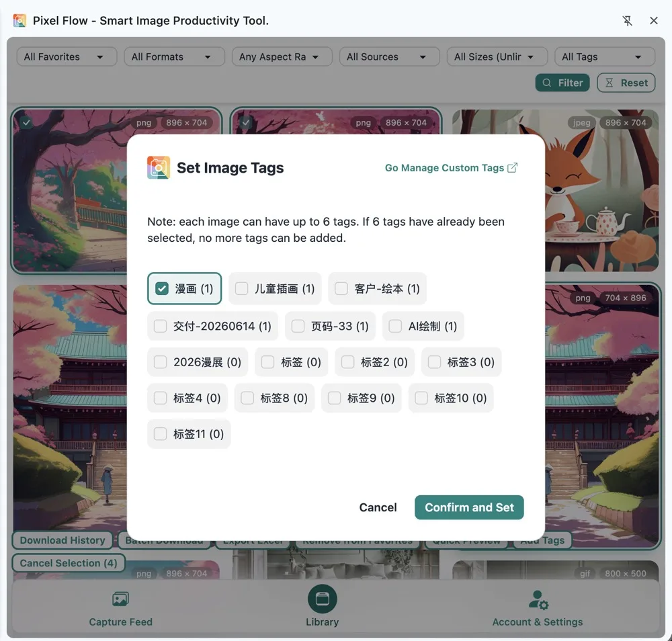Screen dimensions: 672x641
Task: Open Go Manage Custom Tags link
Action: (x=451, y=167)
